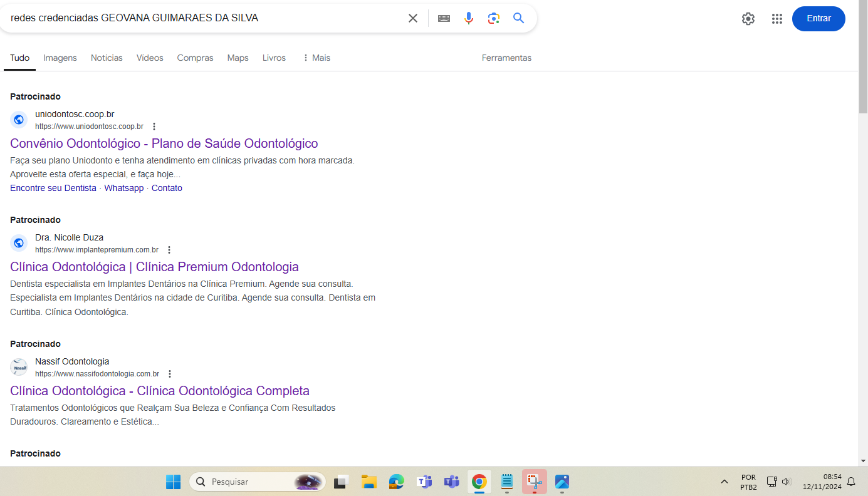This screenshot has width=868, height=496.
Task: Switch to the Notícias tab
Action: 107,58
